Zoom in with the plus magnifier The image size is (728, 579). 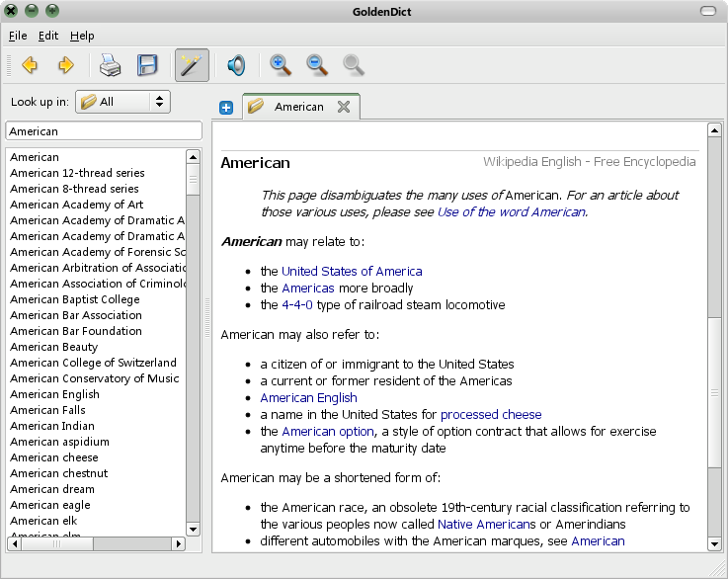[280, 65]
